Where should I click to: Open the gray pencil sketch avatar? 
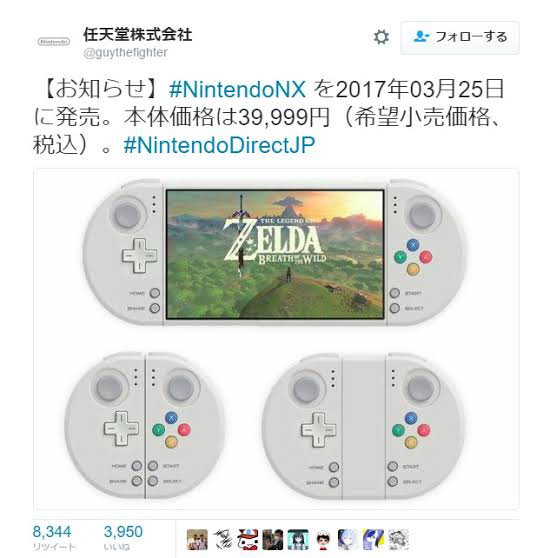pyautogui.click(x=399, y=539)
